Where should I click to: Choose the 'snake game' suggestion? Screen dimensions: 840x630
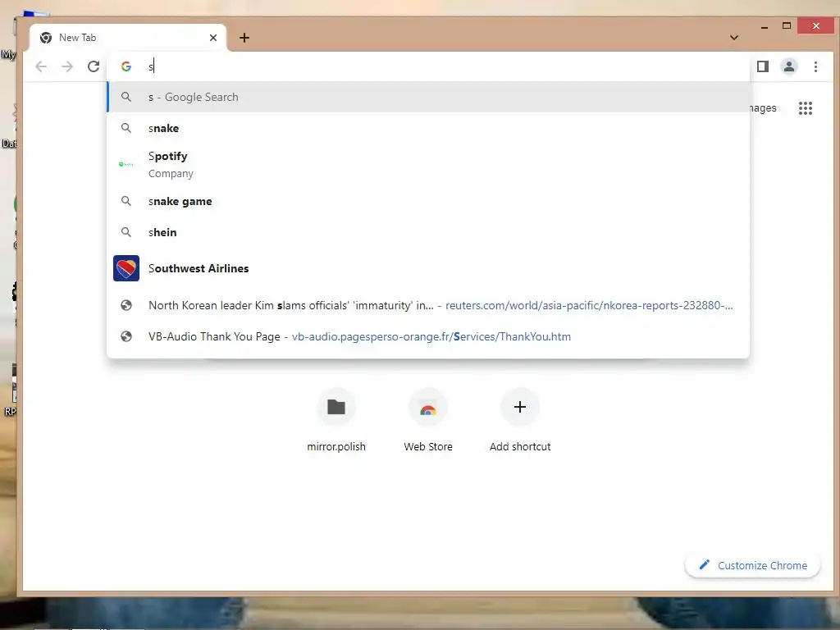click(x=428, y=202)
